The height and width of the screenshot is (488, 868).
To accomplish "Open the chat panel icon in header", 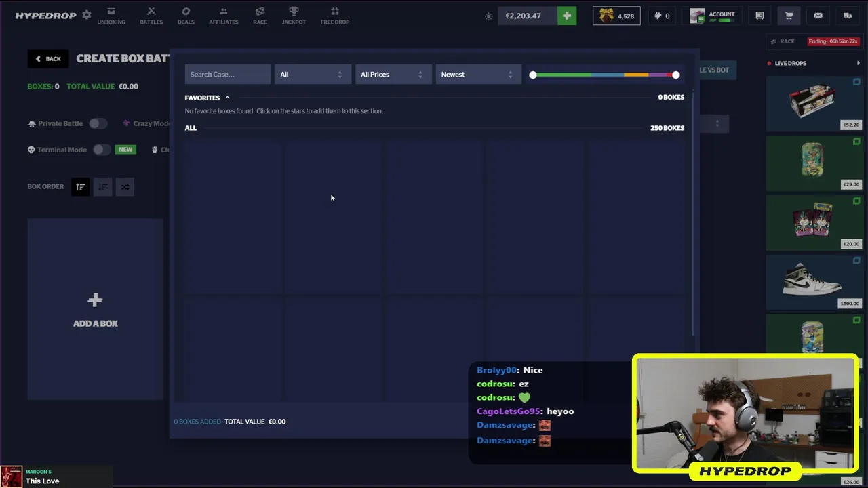I will click(759, 16).
